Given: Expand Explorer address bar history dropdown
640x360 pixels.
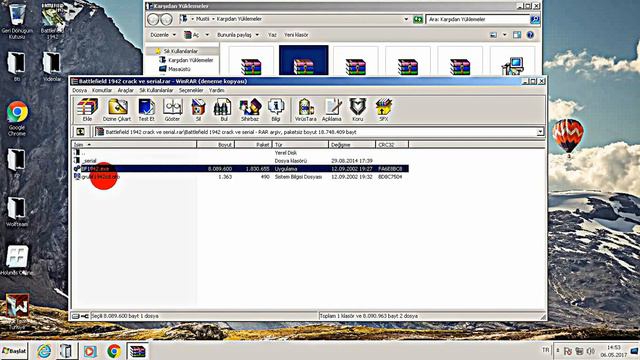Looking at the screenshot, I should [x=406, y=19].
